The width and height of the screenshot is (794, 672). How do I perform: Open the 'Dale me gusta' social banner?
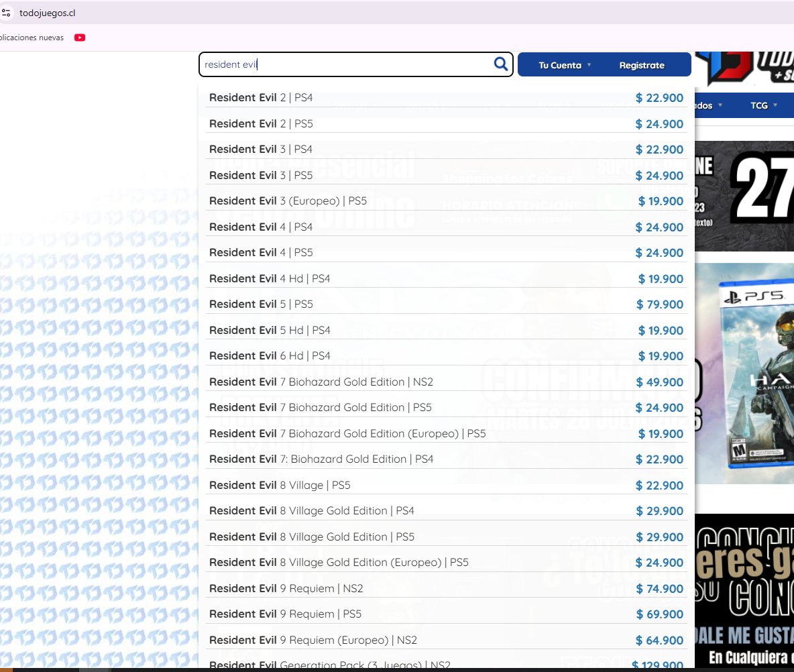(744, 591)
